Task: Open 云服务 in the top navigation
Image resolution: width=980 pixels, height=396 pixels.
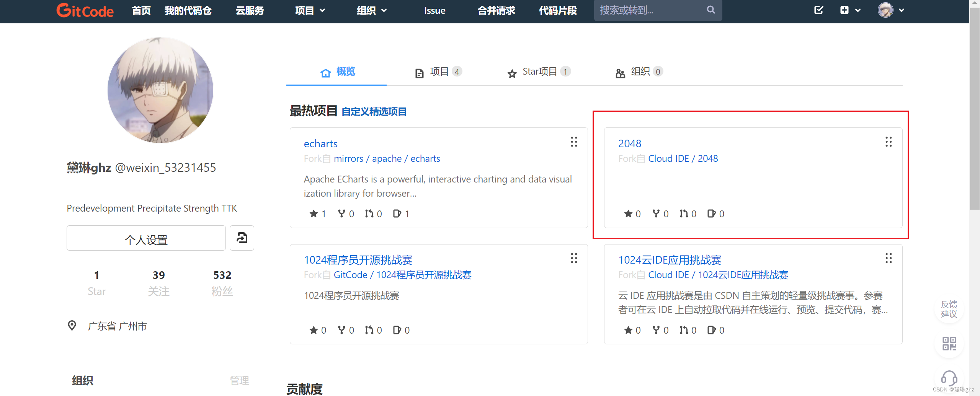Action: point(250,10)
